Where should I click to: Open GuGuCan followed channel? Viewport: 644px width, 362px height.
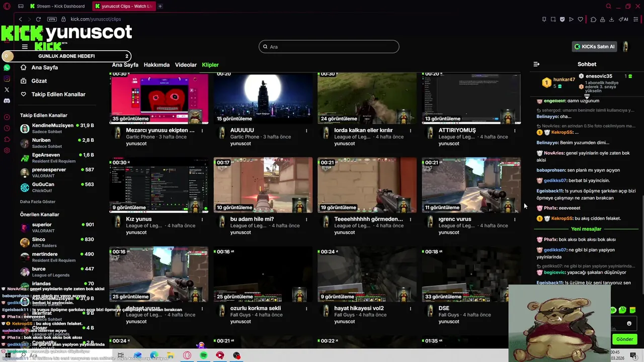(x=57, y=187)
